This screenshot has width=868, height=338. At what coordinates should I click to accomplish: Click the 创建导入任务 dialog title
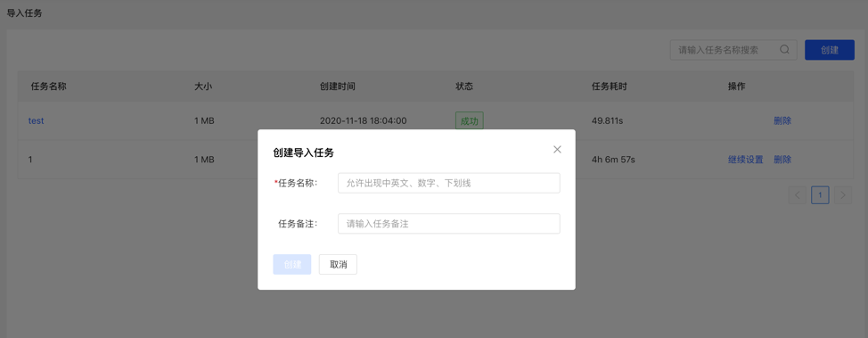click(303, 153)
